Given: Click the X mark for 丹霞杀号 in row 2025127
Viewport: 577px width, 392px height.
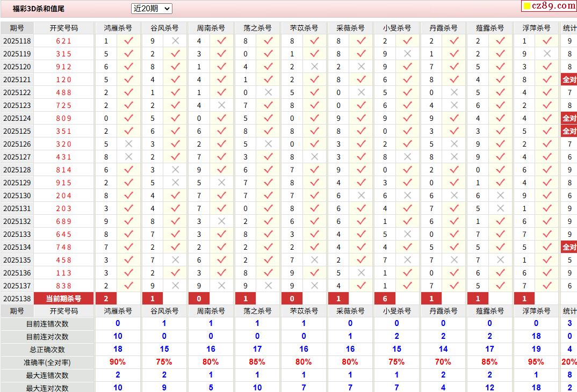Looking at the screenshot, I should (x=454, y=157).
